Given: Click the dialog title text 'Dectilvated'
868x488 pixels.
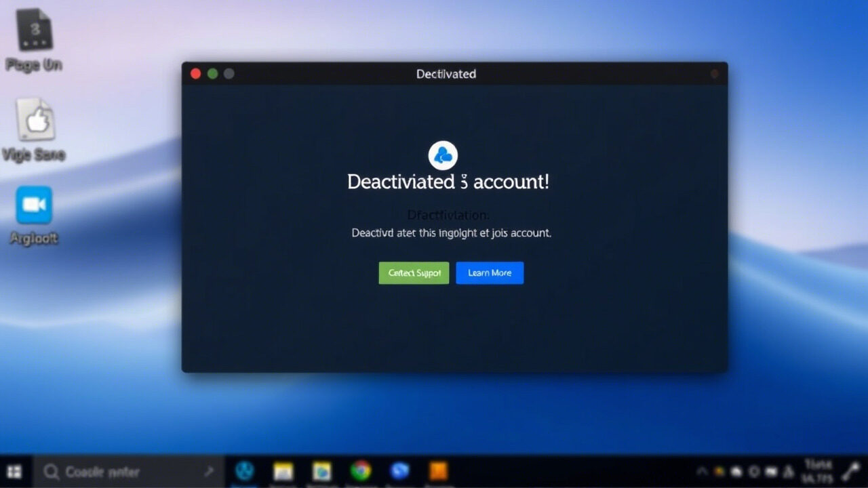Looking at the screenshot, I should (x=446, y=74).
